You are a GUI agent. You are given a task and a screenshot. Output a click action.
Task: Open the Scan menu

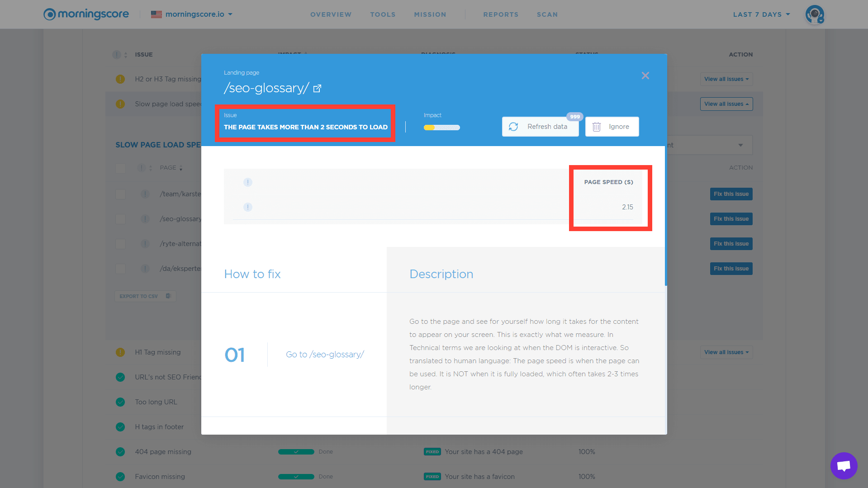(x=547, y=14)
